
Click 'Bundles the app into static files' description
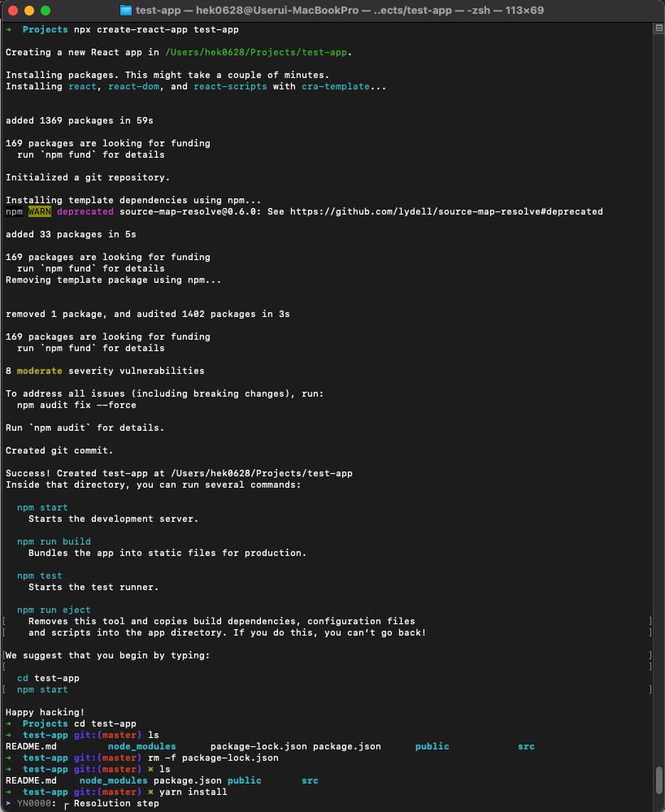tap(167, 553)
